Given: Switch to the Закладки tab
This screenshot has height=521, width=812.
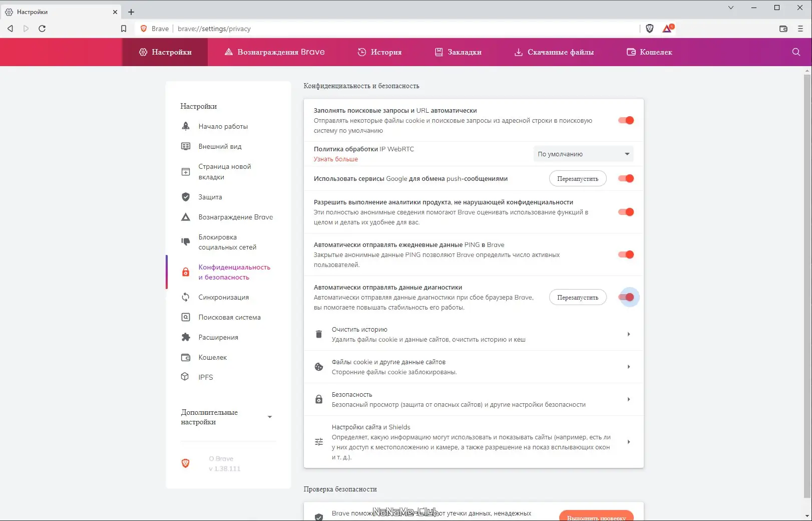Looking at the screenshot, I should pyautogui.click(x=458, y=52).
